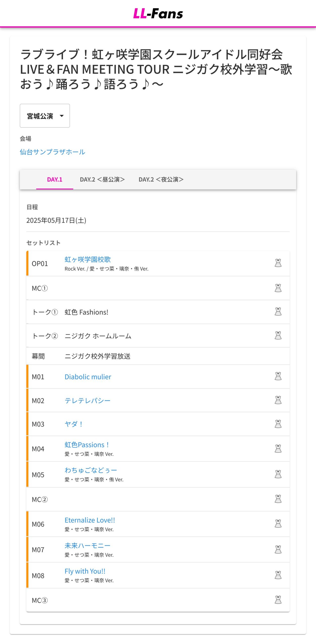Open the Diabolic mulier song link
The image size is (316, 644).
pos(88,377)
